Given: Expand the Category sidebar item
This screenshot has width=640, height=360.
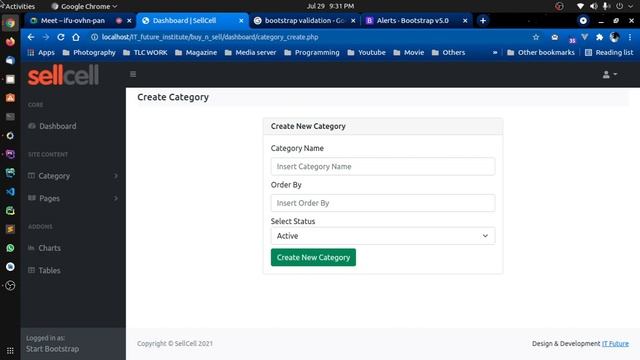Looking at the screenshot, I should click(73, 176).
